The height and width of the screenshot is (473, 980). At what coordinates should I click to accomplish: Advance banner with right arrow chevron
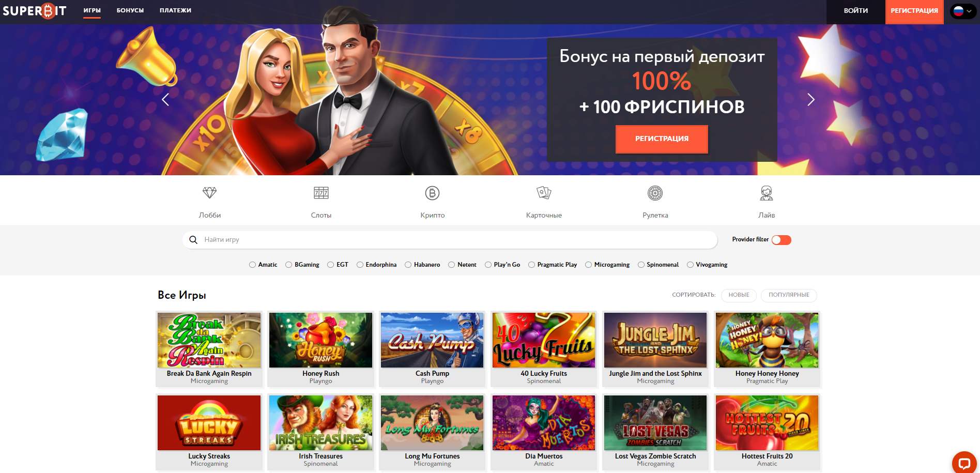coord(810,100)
